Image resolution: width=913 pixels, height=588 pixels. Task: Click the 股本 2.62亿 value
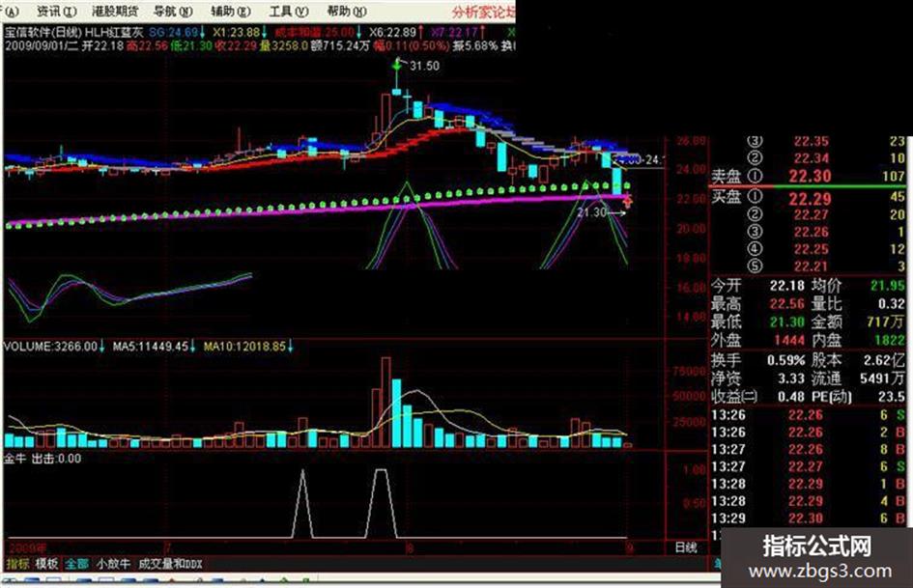pyautogui.click(x=883, y=360)
